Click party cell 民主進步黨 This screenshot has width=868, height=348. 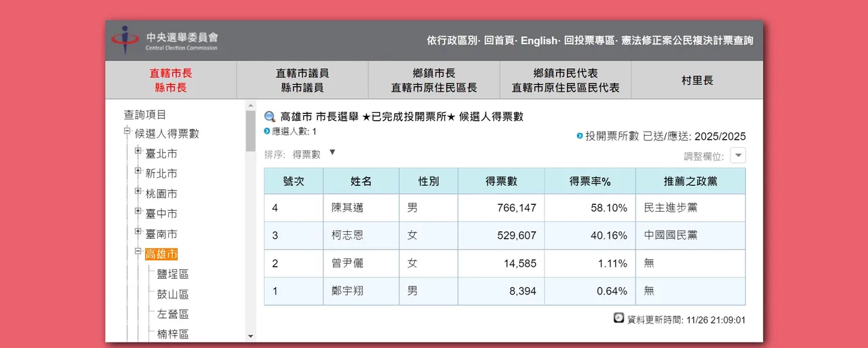coord(671,208)
